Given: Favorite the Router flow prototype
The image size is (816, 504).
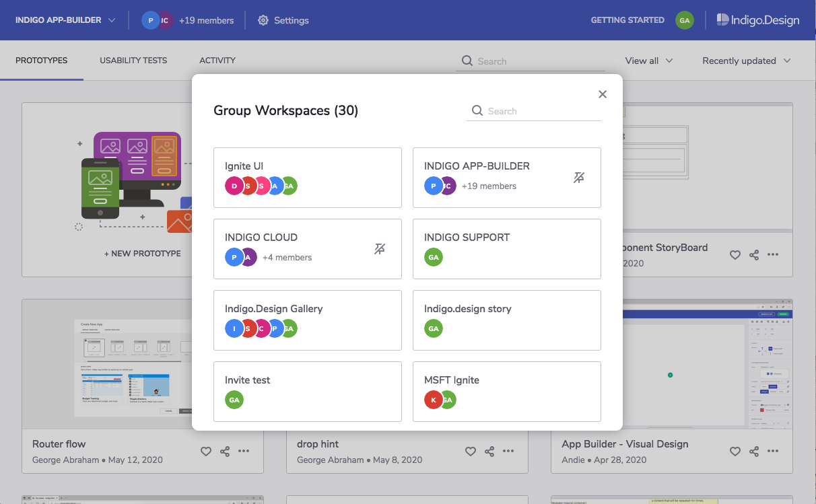Looking at the screenshot, I should click(206, 452).
